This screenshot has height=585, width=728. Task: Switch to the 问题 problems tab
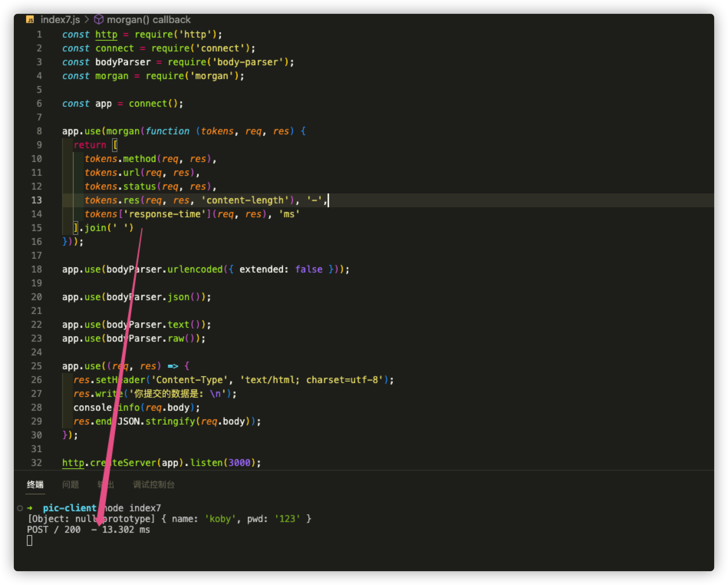[x=71, y=484]
